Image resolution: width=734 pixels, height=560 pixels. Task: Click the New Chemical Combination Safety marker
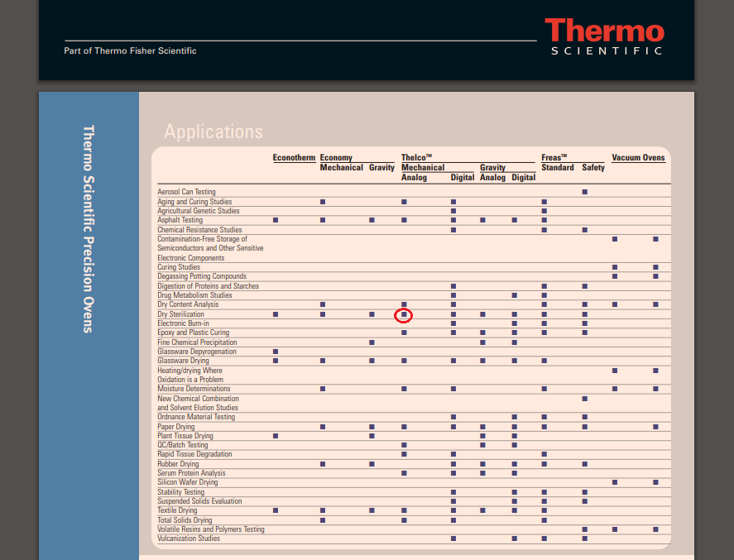click(585, 399)
